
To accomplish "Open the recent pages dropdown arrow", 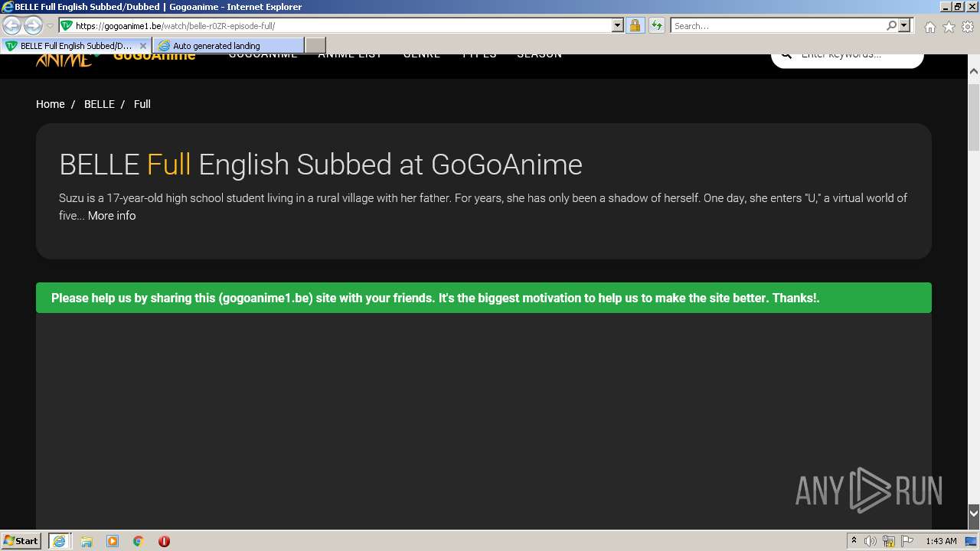I will [x=50, y=25].
